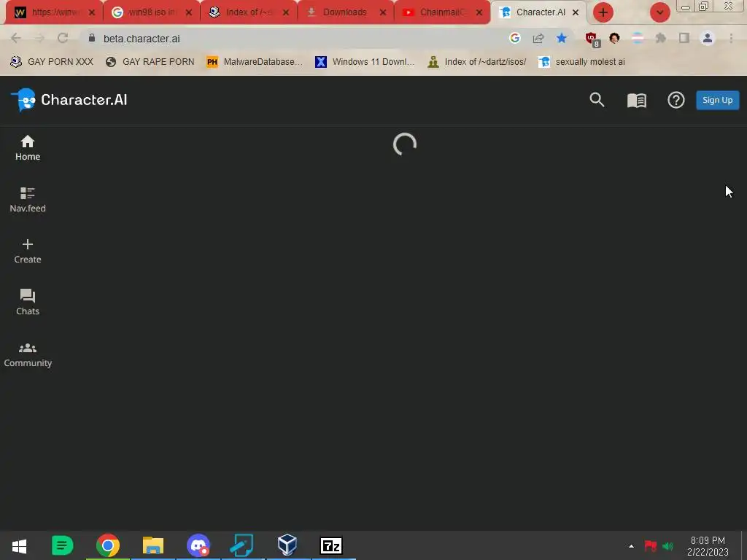
Task: Close the Index of tab
Action: click(286, 13)
